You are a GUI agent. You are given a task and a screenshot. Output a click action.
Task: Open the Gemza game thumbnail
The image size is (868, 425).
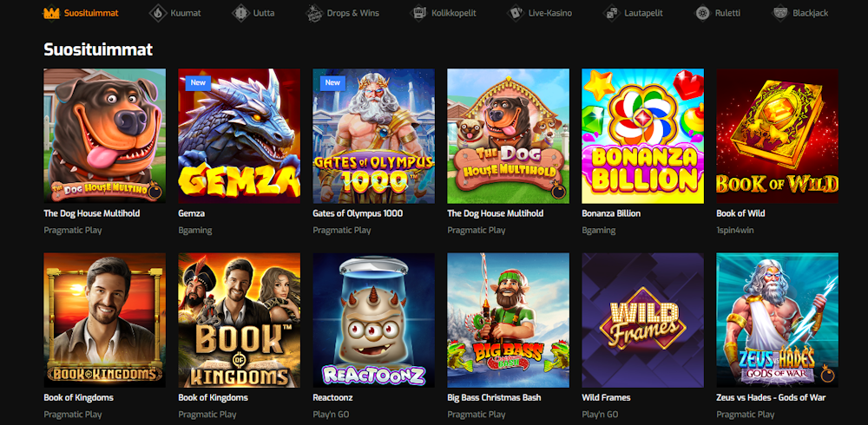point(239,135)
